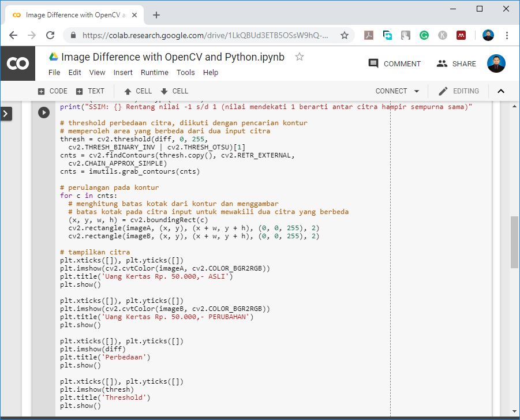
Task: Open the Grammarly extension
Action: [424, 35]
